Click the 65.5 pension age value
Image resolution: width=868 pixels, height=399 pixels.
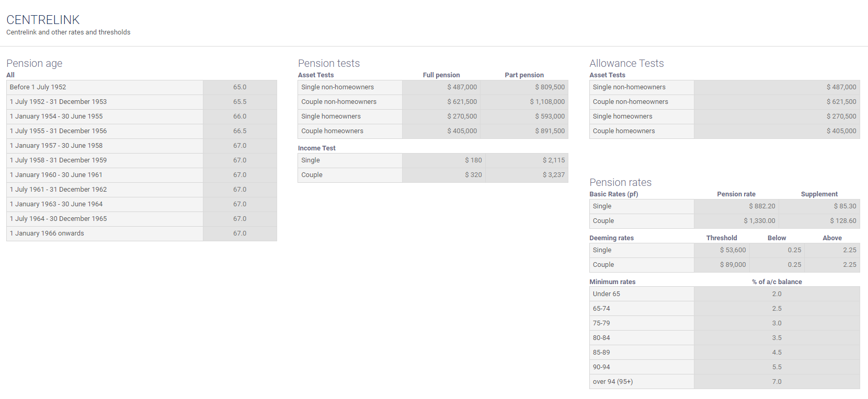pos(240,102)
